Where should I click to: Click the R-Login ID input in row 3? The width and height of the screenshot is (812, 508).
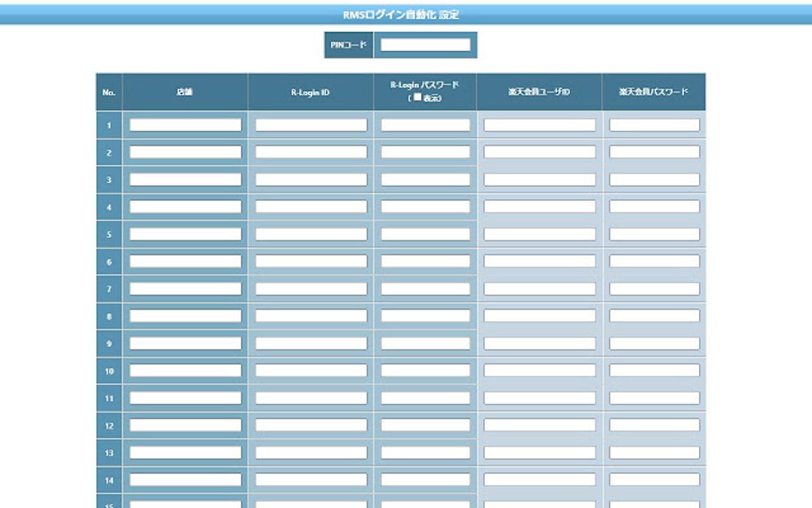pyautogui.click(x=311, y=180)
